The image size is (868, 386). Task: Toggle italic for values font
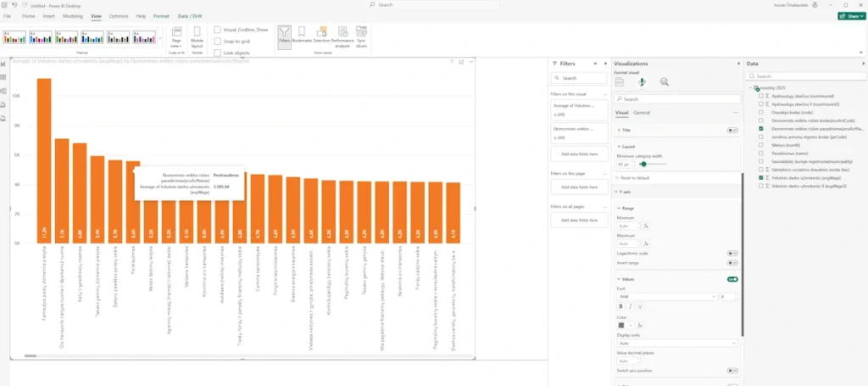tap(630, 306)
